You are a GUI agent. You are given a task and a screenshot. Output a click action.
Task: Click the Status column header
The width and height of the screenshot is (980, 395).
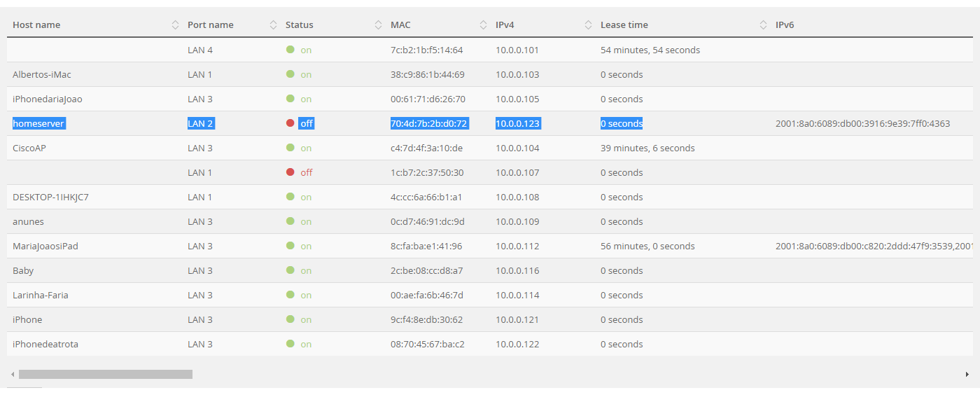click(300, 25)
